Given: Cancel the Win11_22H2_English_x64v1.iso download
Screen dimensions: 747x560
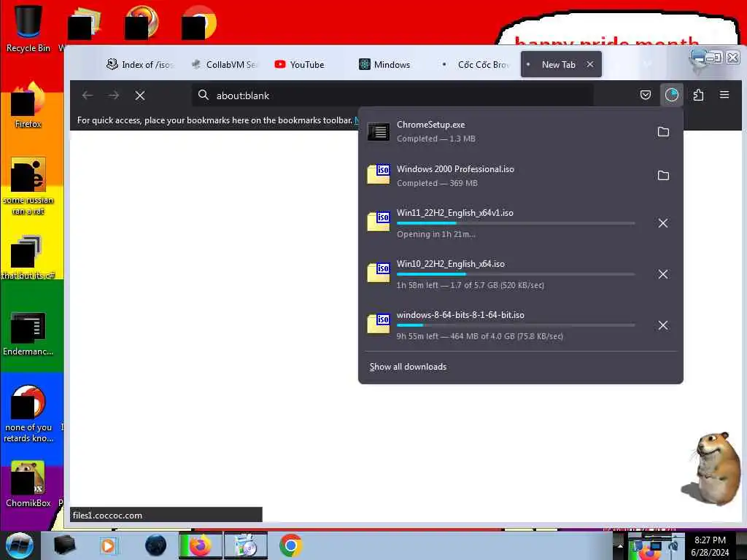Looking at the screenshot, I should pos(662,223).
